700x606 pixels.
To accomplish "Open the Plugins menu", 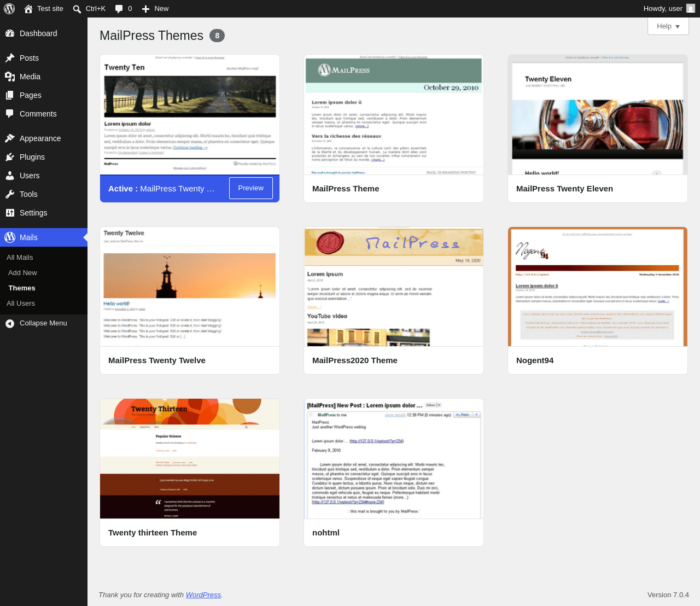I will pyautogui.click(x=44, y=157).
